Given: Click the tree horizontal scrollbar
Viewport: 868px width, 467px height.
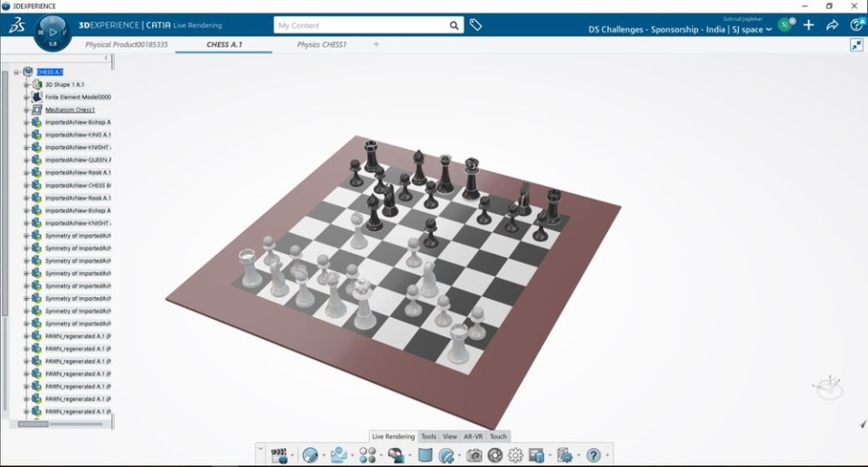Looking at the screenshot, I should click(33, 425).
